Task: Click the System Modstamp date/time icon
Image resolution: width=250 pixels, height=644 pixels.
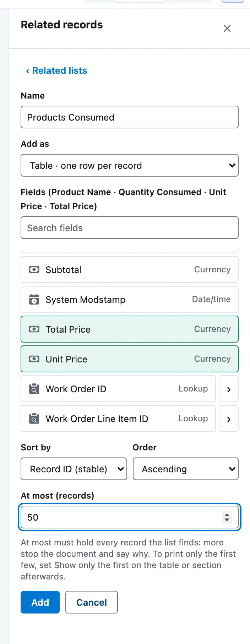Action: coord(34,299)
